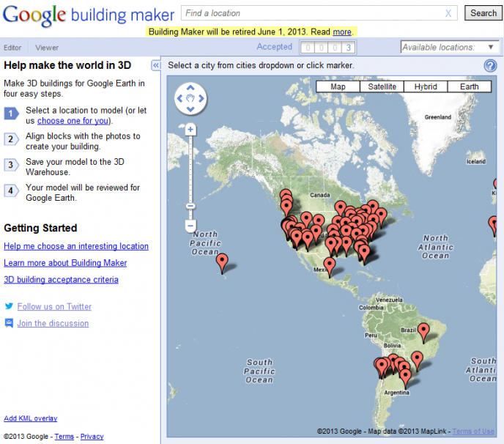This screenshot has height=444, width=504.
Task: Click the 'Getting Started' heading
Action: (40, 228)
